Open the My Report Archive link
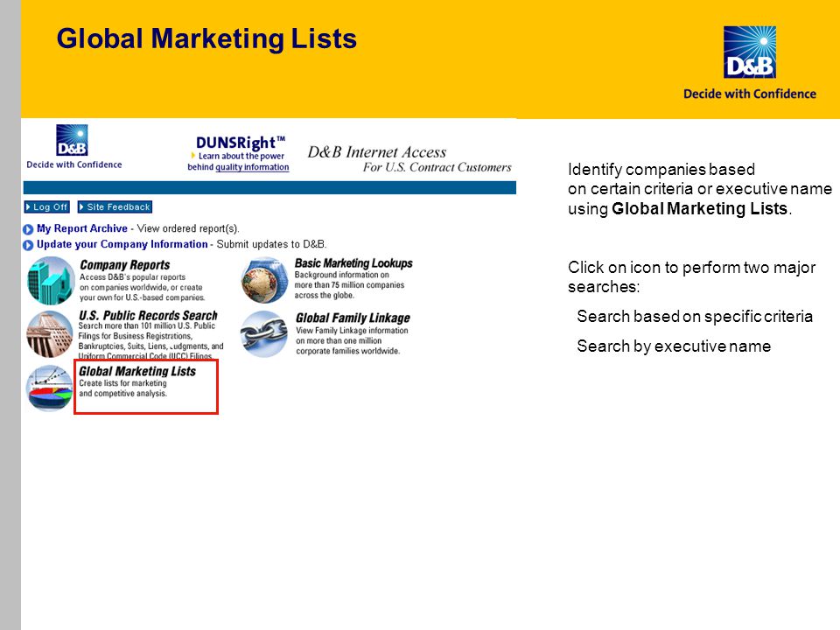Image resolution: width=840 pixels, height=630 pixels. 82,228
